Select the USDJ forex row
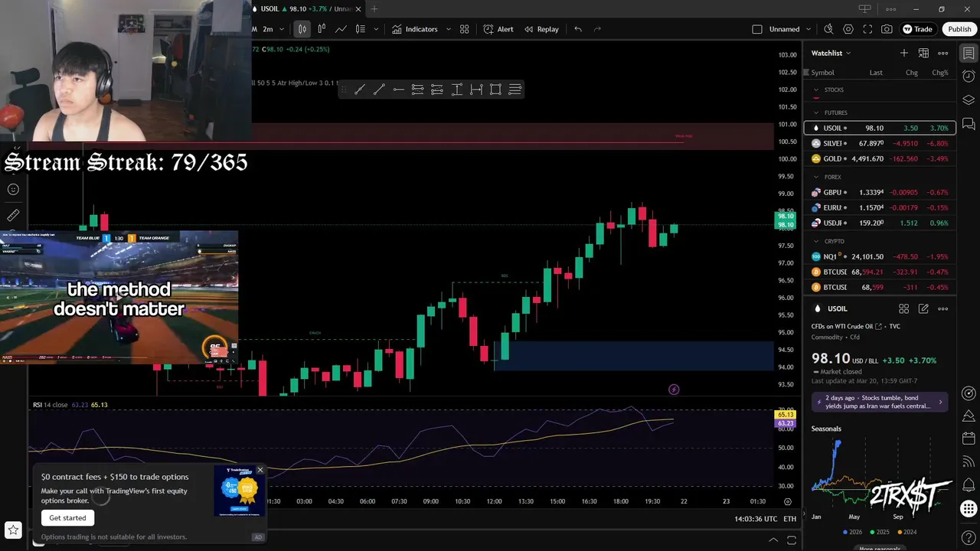 (880, 223)
